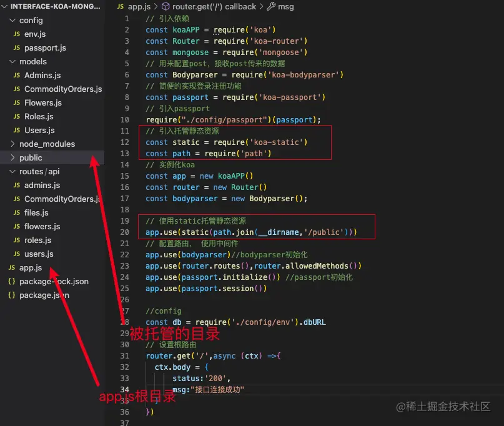The height and width of the screenshot is (426, 504).
Task: Click line number 31 in gutter
Action: [125, 356]
